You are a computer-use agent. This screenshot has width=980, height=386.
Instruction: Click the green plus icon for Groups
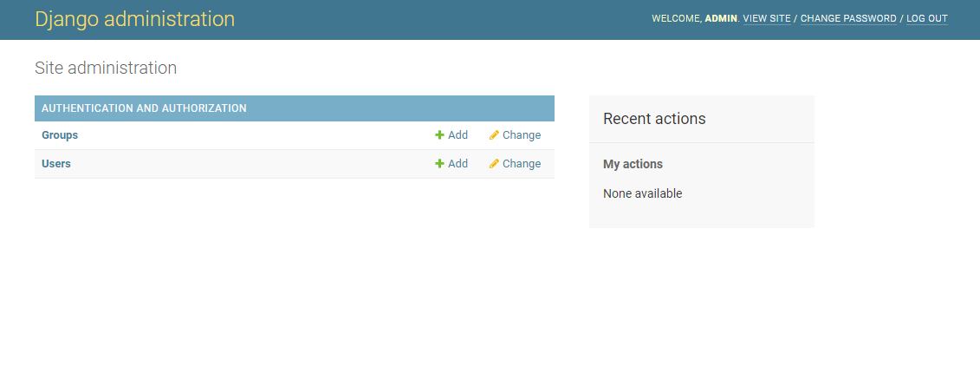pos(439,135)
